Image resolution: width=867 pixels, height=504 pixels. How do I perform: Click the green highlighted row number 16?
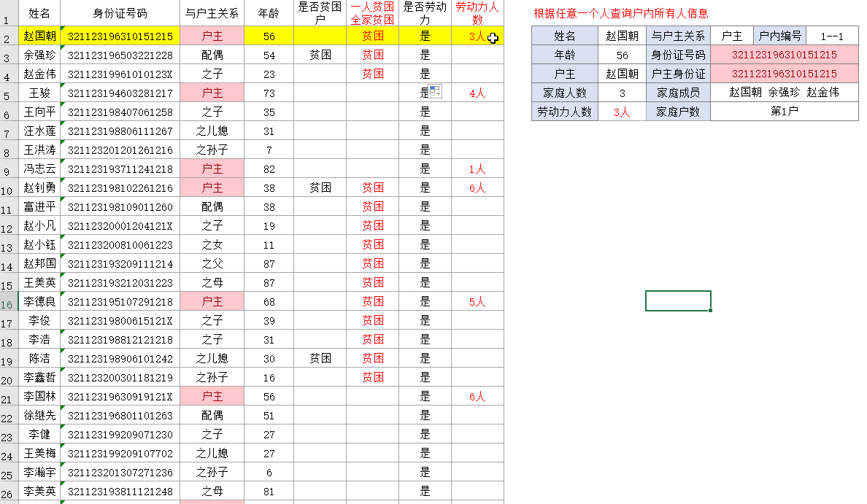click(x=6, y=301)
